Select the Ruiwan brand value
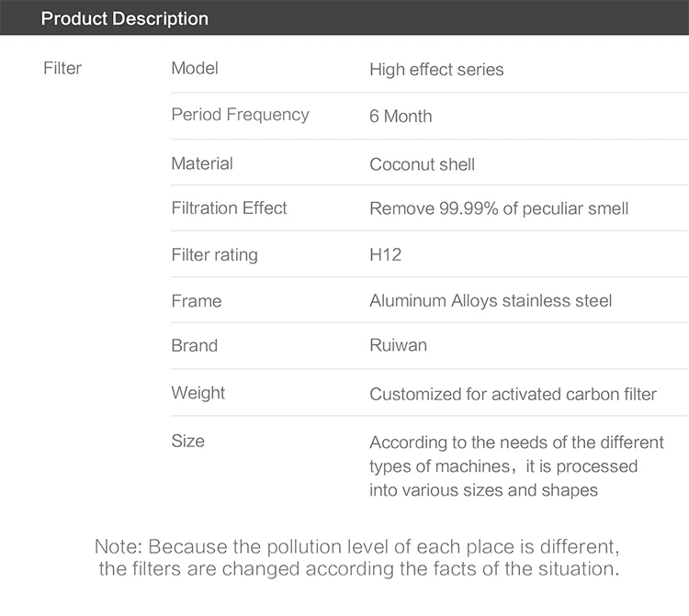Image resolution: width=689 pixels, height=616 pixels. pos(398,345)
